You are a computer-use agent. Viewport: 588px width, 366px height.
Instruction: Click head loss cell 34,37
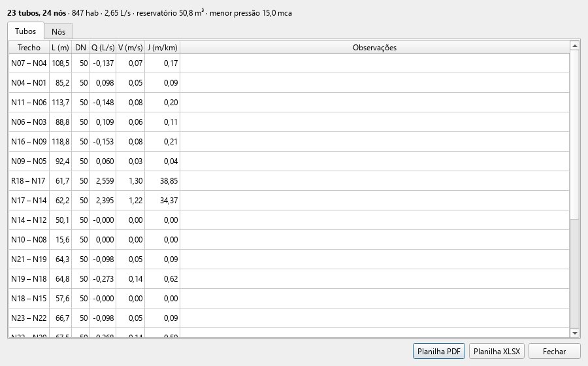coord(163,200)
